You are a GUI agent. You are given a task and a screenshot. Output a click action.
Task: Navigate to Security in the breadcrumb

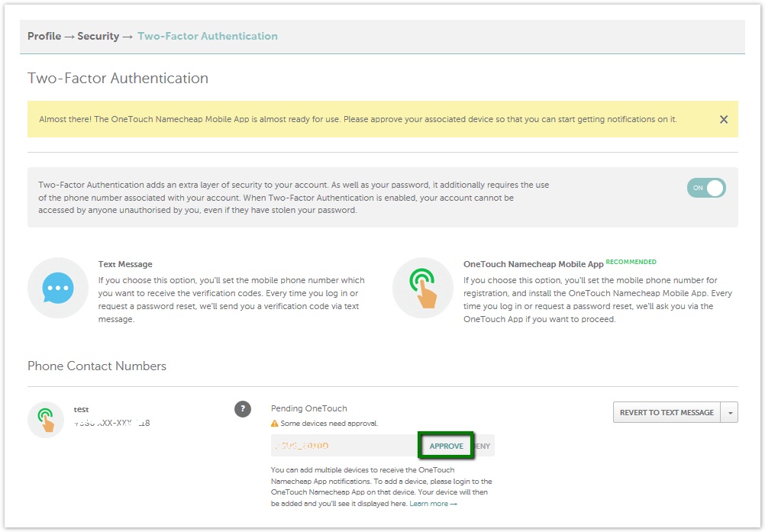[x=98, y=36]
